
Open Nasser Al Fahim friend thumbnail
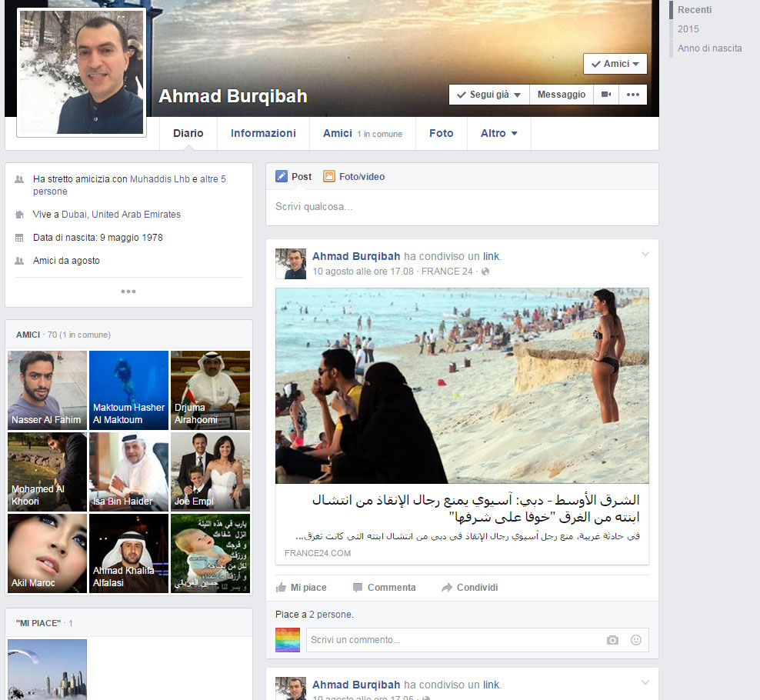pyautogui.click(x=47, y=390)
